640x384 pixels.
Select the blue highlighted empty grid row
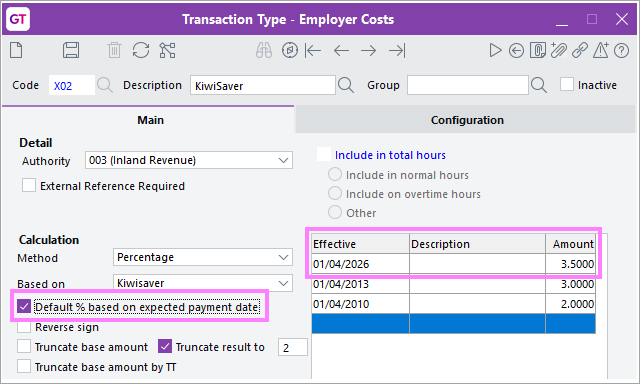coord(453,324)
